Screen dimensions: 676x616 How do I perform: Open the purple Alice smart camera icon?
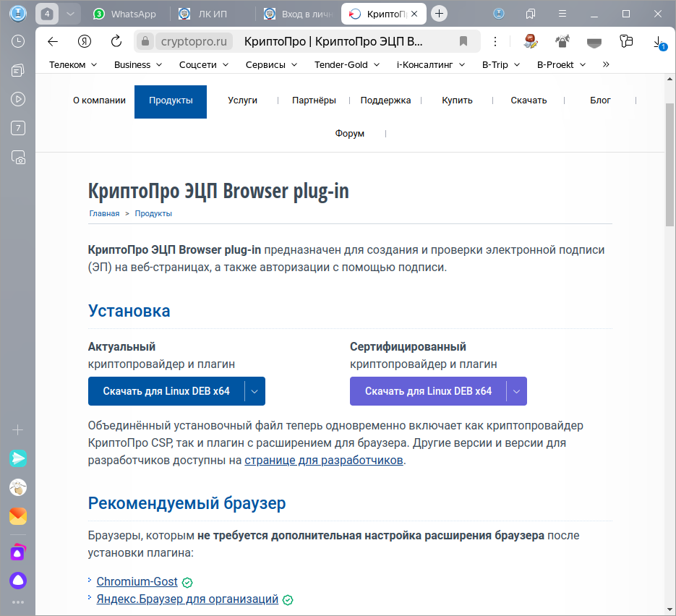pyautogui.click(x=18, y=552)
